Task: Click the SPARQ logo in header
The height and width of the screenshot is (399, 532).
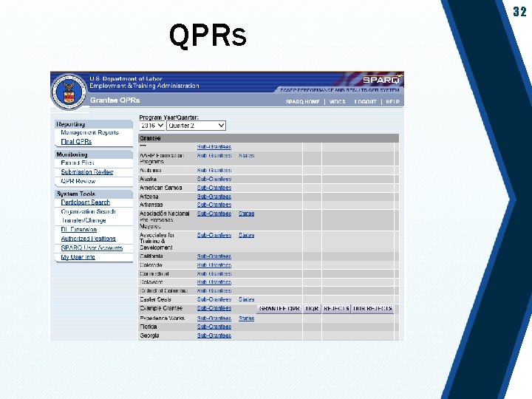Action: (382, 79)
